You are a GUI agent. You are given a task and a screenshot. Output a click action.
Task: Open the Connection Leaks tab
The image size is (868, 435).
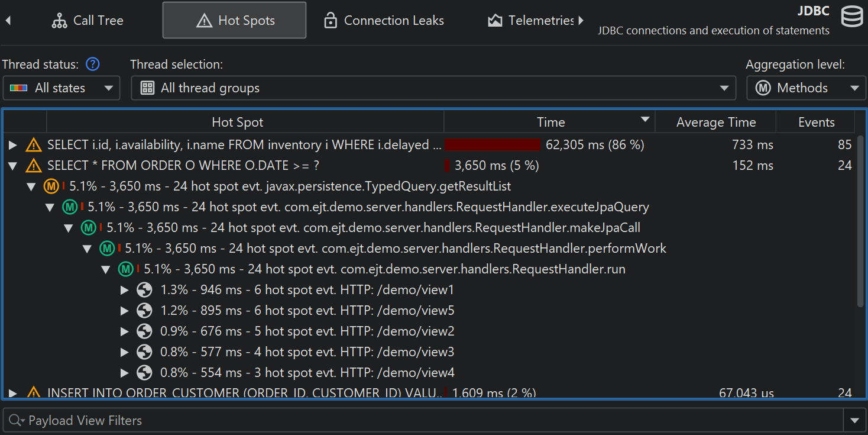tap(384, 21)
